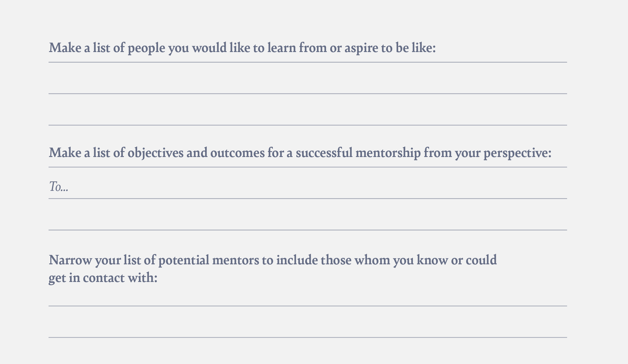Click the word 'aspire' in the first heading
This screenshot has width=628, height=364.
[361, 49]
